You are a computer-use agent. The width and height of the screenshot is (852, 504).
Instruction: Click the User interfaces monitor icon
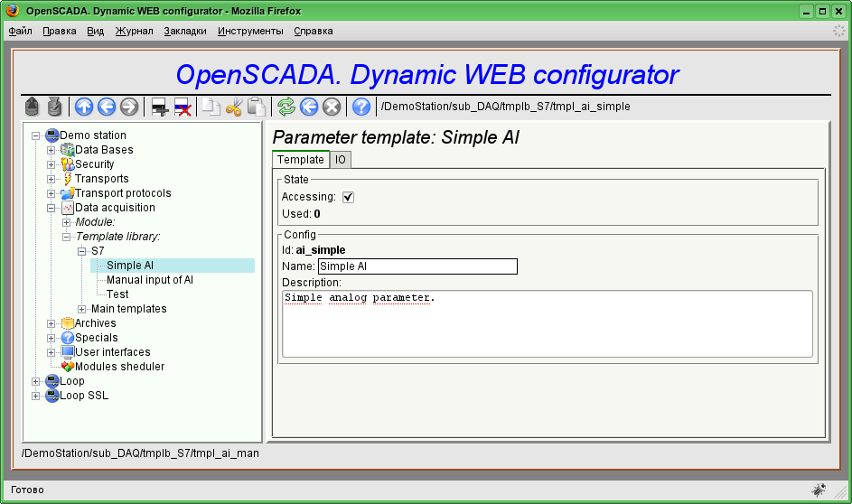(68, 352)
